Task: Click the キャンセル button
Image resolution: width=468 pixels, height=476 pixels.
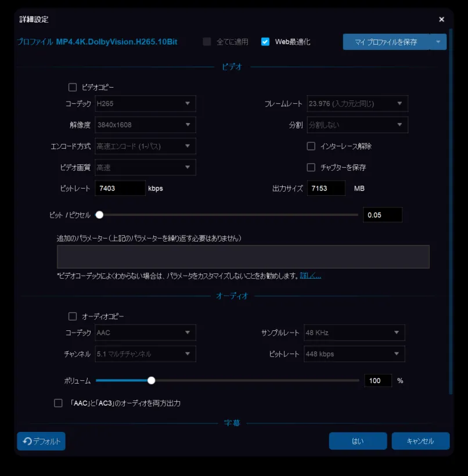Action: click(x=420, y=441)
